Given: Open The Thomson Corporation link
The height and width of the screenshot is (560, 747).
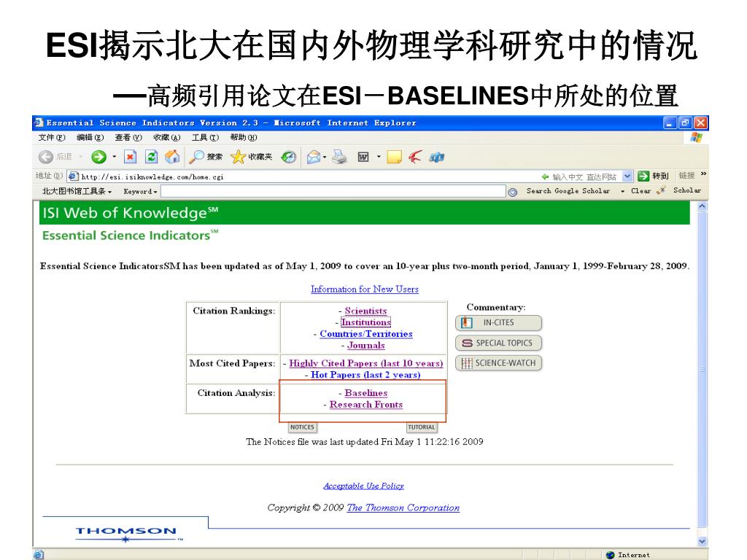Looking at the screenshot, I should tap(403, 507).
